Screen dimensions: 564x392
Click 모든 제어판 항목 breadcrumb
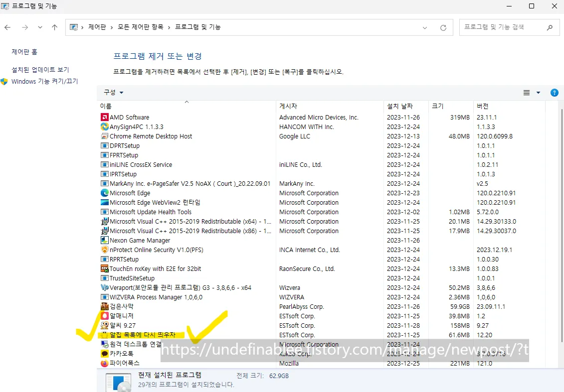click(x=140, y=27)
